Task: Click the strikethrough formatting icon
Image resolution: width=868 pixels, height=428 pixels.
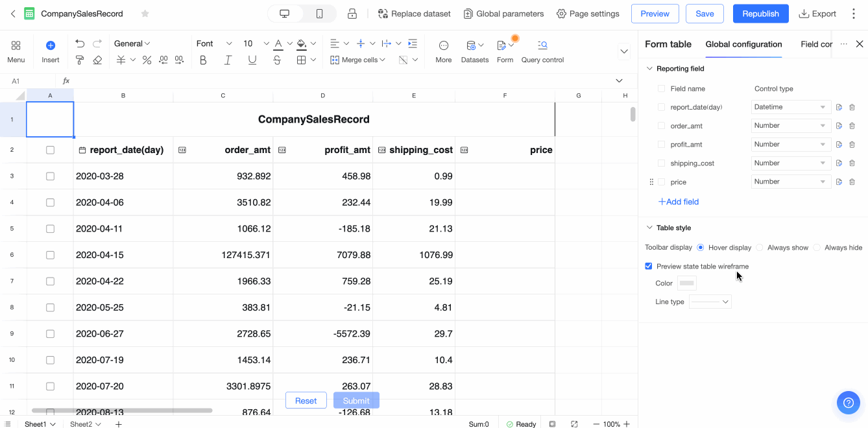Action: pos(277,59)
